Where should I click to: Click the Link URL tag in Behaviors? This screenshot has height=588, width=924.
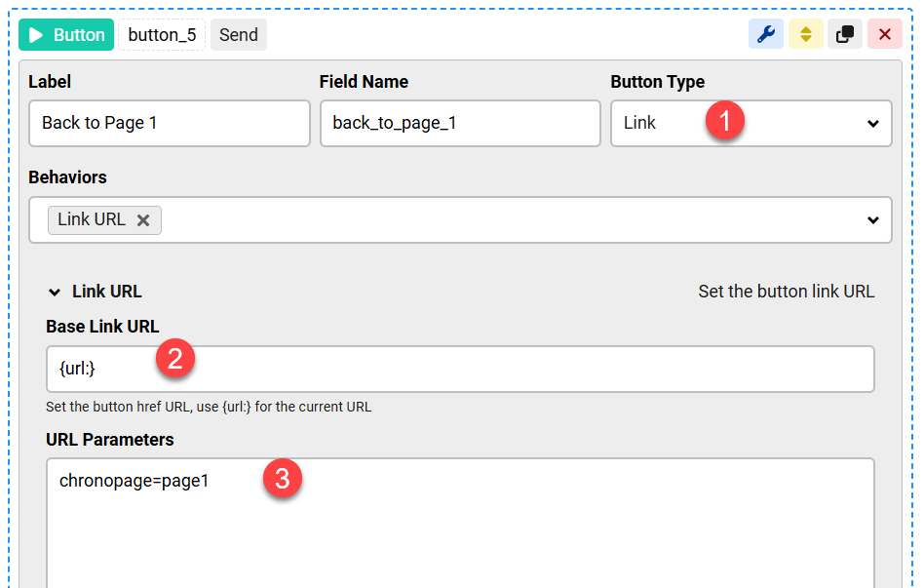tap(92, 220)
